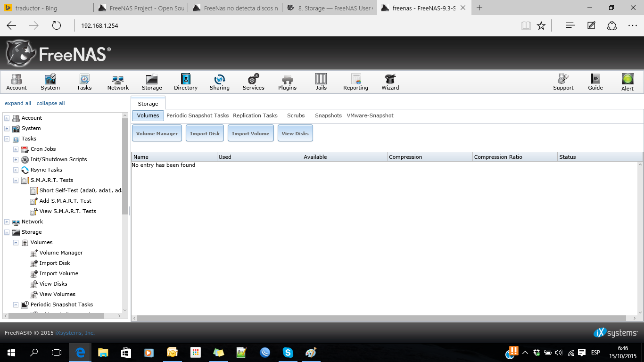Expand the Rsync Tasks node

point(16,170)
